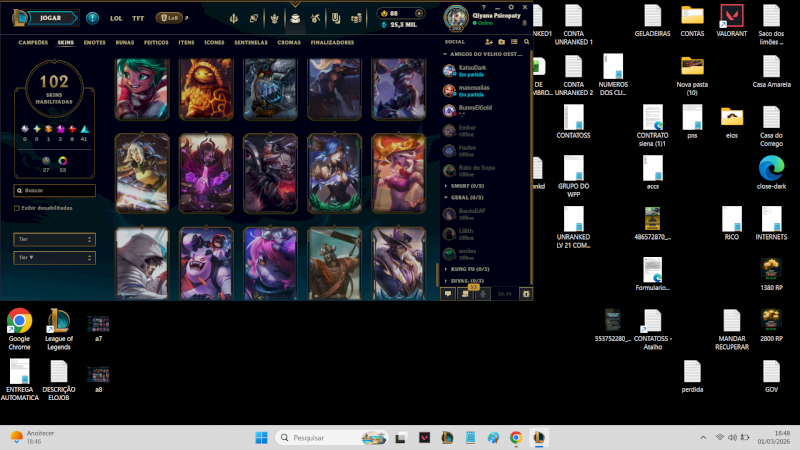Switch to the CROMAS tab
Viewport: 800px width, 450px height.
coord(289,42)
